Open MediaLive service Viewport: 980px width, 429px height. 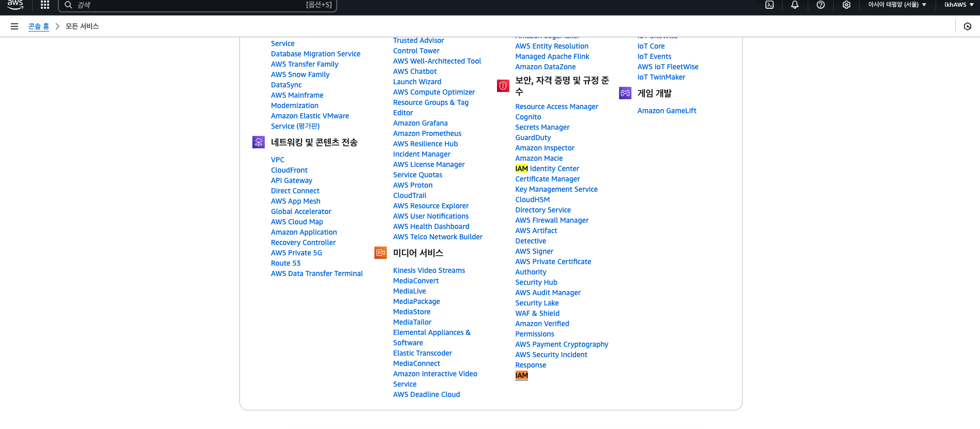pos(410,291)
